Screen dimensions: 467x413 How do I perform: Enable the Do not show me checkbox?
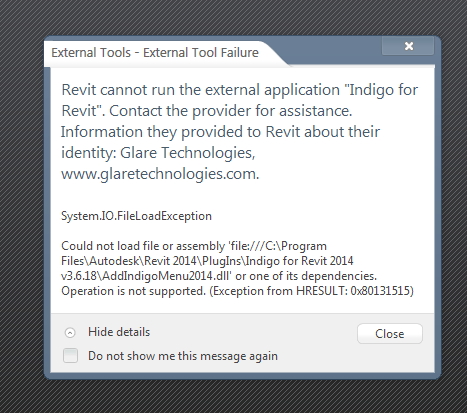(x=70, y=355)
